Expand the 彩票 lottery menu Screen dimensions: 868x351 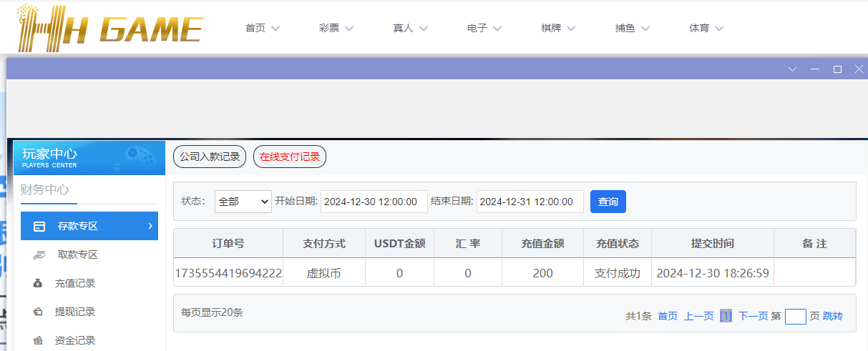point(336,29)
